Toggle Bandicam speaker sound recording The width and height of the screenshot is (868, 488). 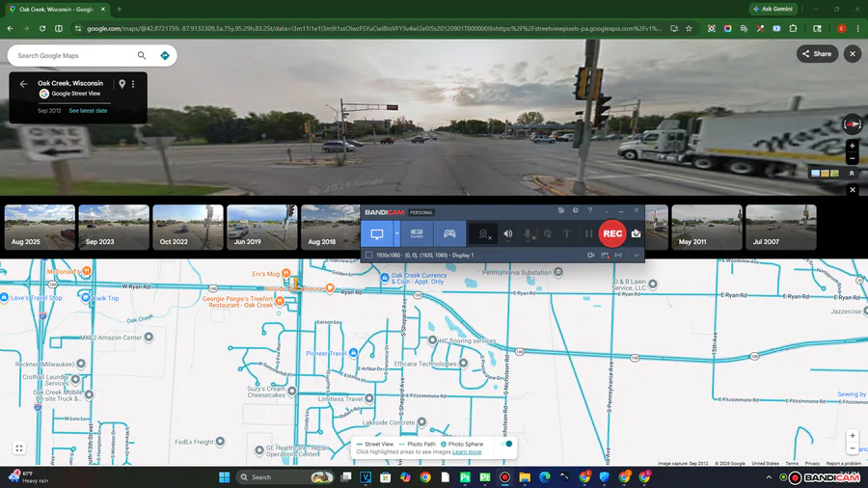click(x=507, y=234)
